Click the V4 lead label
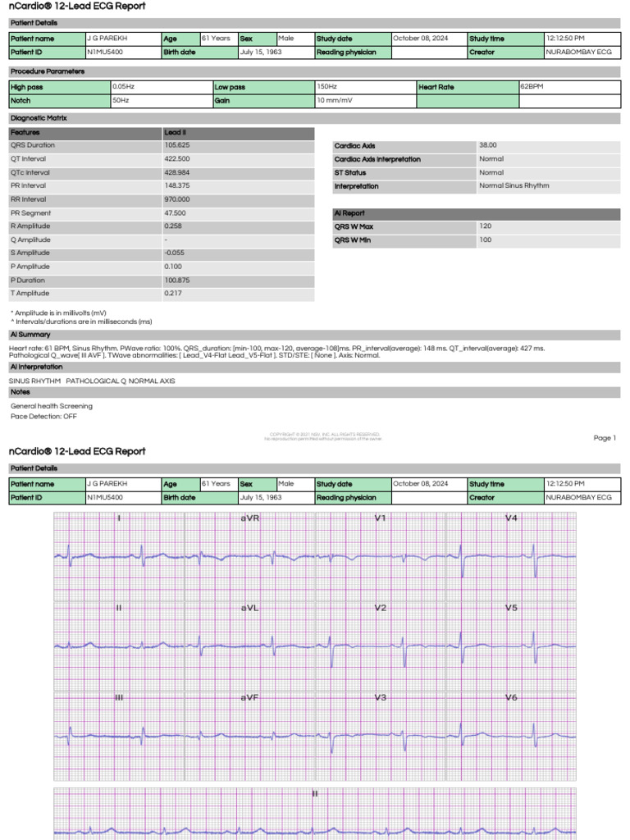Screen dimensions: 630x840 click(511, 518)
